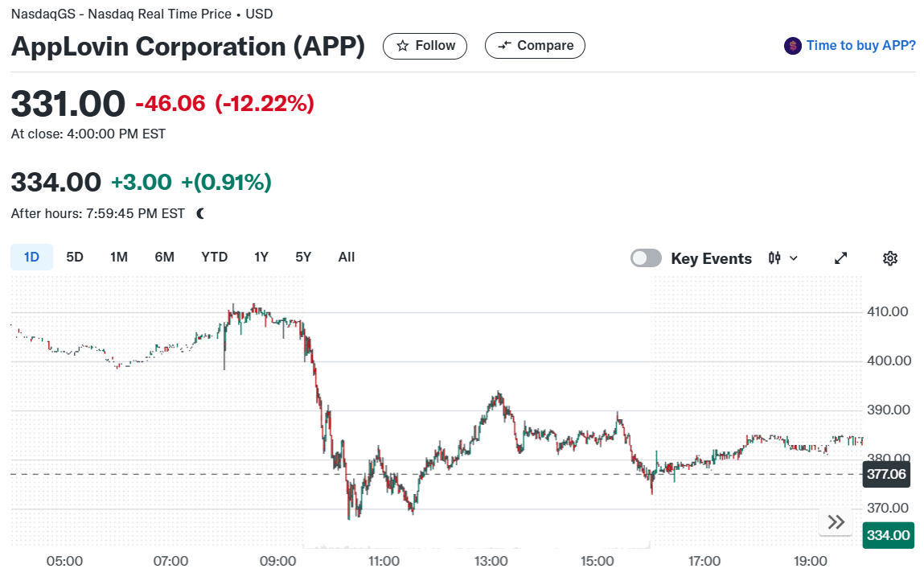This screenshot has width=924, height=581.
Task: Choose the 6M chart range
Action: pos(164,258)
